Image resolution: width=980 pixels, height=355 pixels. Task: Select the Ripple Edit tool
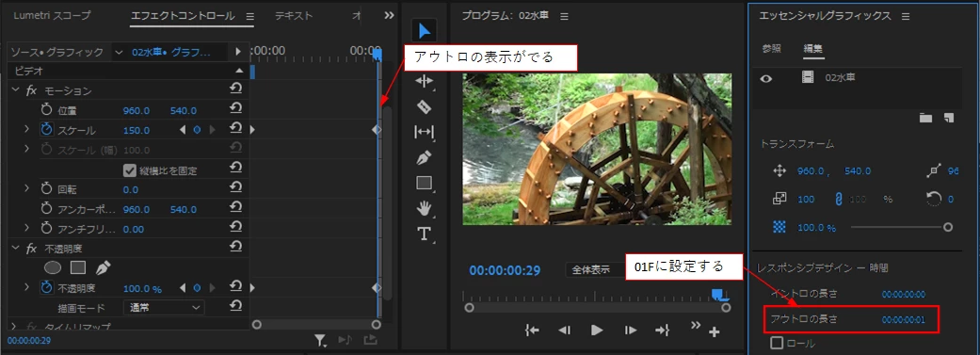(x=425, y=81)
